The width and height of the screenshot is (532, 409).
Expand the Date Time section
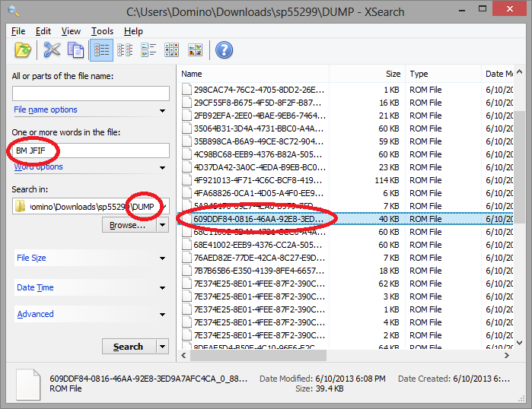pos(163,288)
